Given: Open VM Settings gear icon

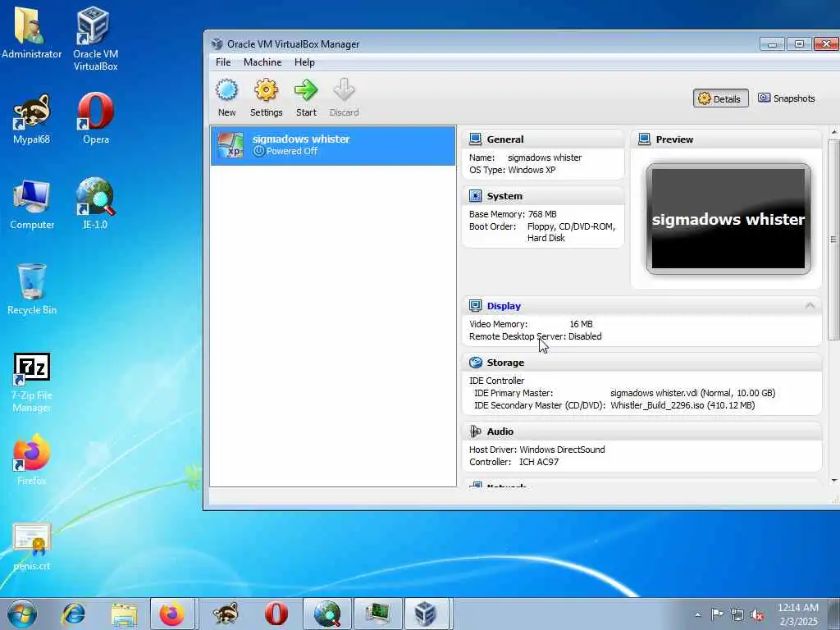Looking at the screenshot, I should coord(267,90).
